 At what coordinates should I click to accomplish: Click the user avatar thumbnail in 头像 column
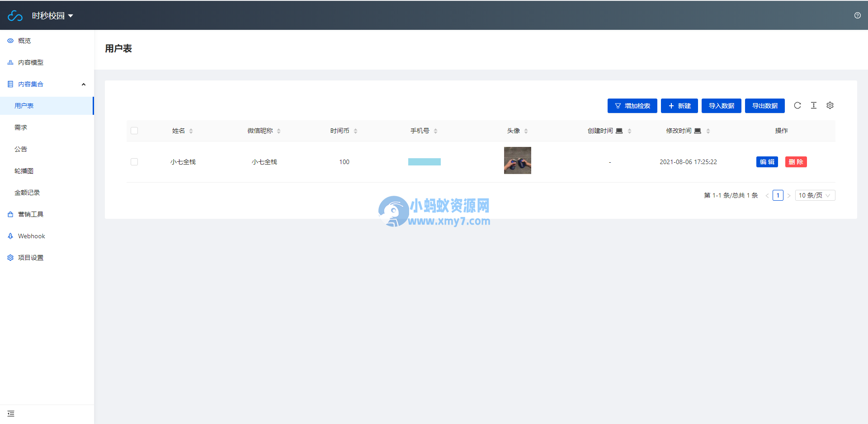pyautogui.click(x=517, y=160)
